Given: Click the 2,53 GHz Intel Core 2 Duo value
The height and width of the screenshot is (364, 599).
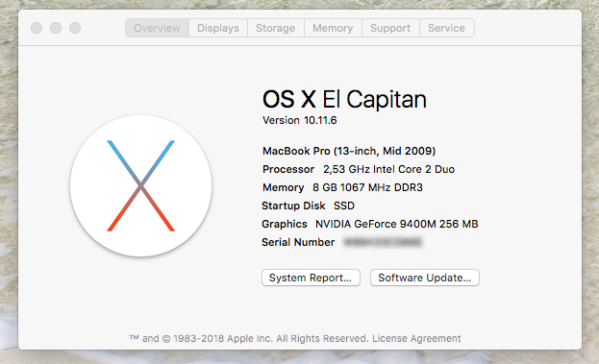Looking at the screenshot, I should coord(388,169).
